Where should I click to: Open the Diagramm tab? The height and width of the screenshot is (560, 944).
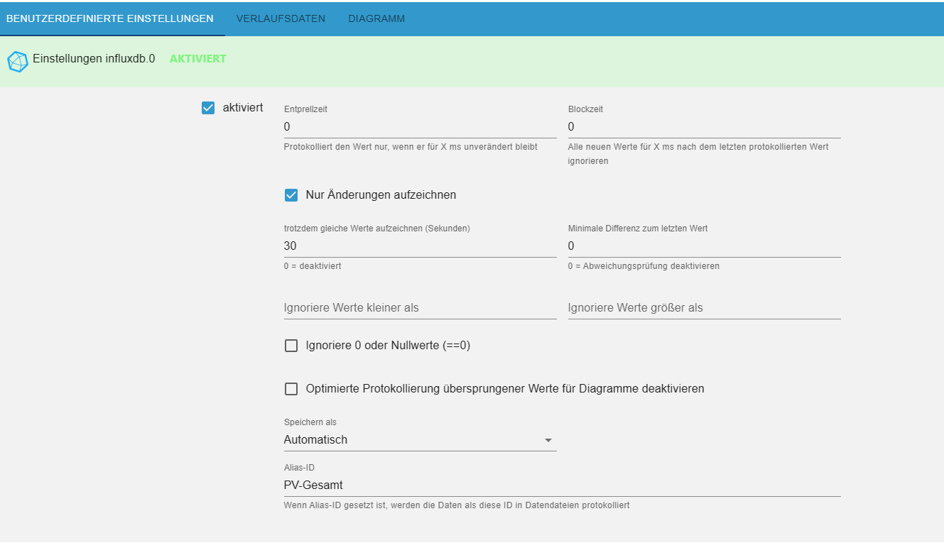pos(376,18)
